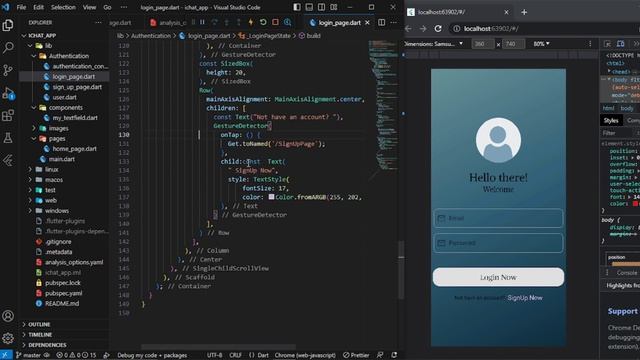Viewport: 640px width, 360px height.
Task: Reload the Chrome page
Action: tap(438, 29)
